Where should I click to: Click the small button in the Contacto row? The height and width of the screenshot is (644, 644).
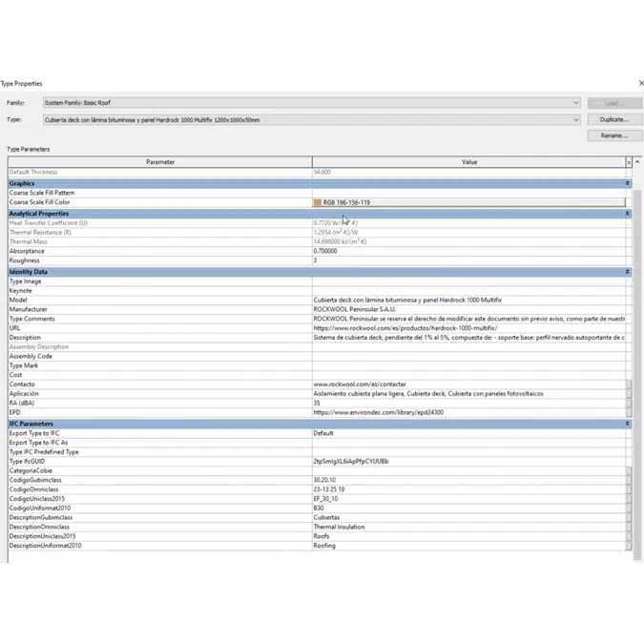(629, 384)
